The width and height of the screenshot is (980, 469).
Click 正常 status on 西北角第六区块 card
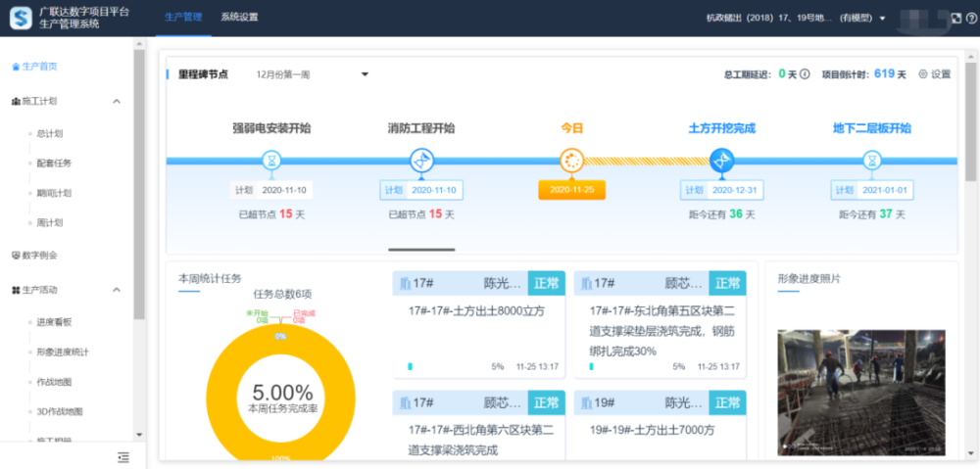546,402
